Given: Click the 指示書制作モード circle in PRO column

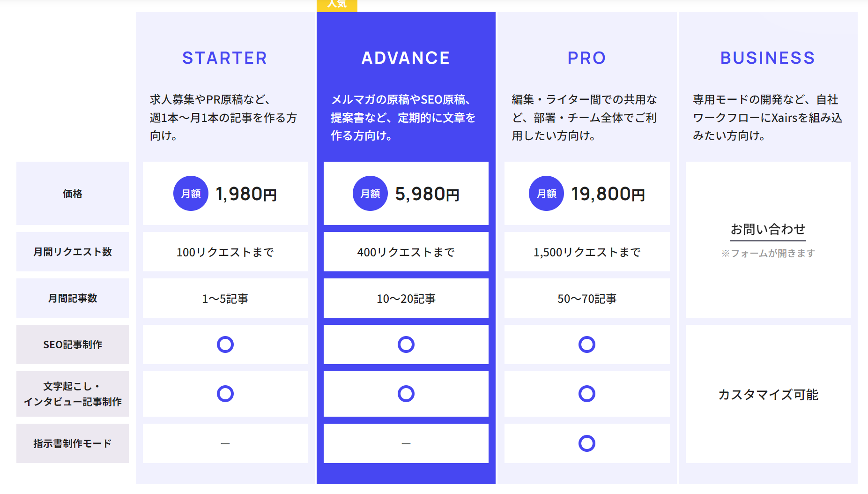Looking at the screenshot, I should [x=586, y=443].
